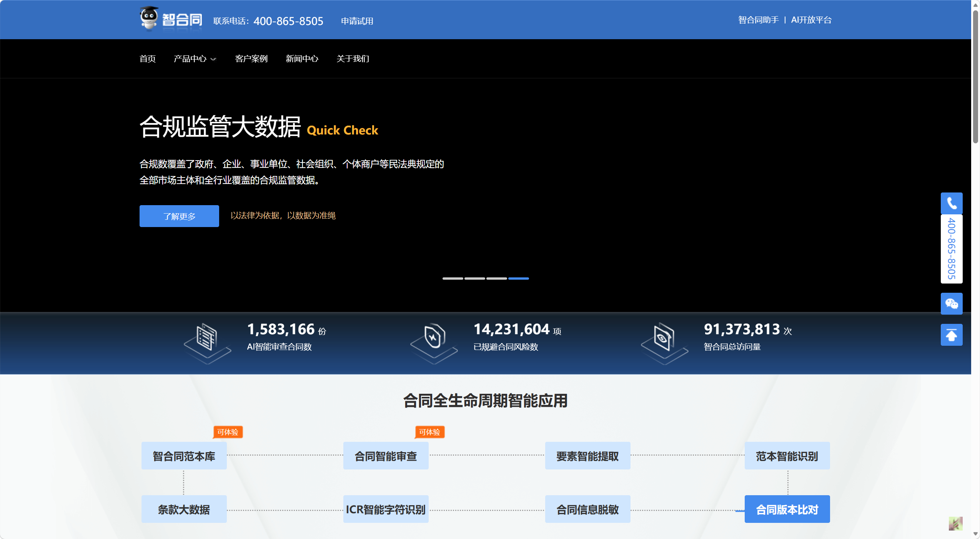This screenshot has height=539, width=980.
Task: Open the ICR智能字符识别 feature
Action: point(386,509)
